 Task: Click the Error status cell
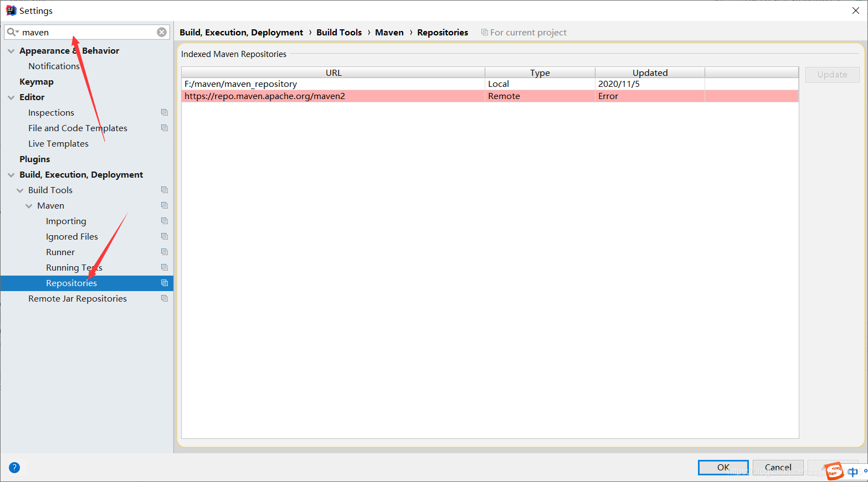[x=650, y=96]
